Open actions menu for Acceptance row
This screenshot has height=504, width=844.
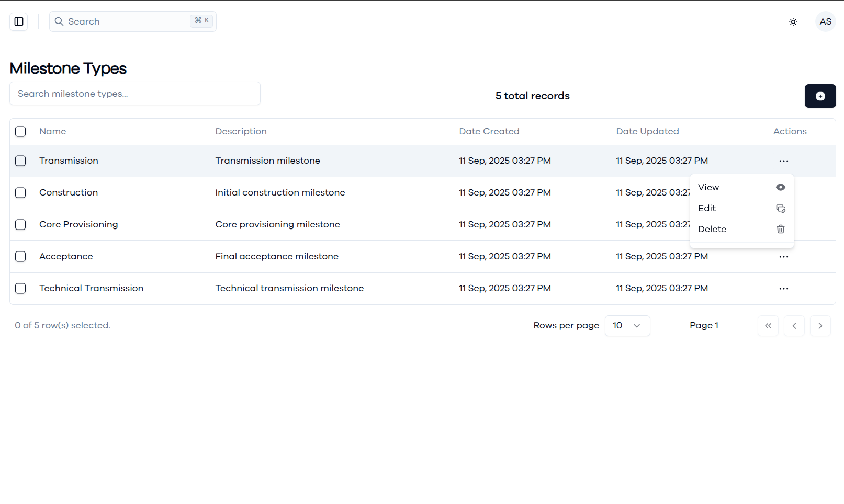tap(783, 257)
